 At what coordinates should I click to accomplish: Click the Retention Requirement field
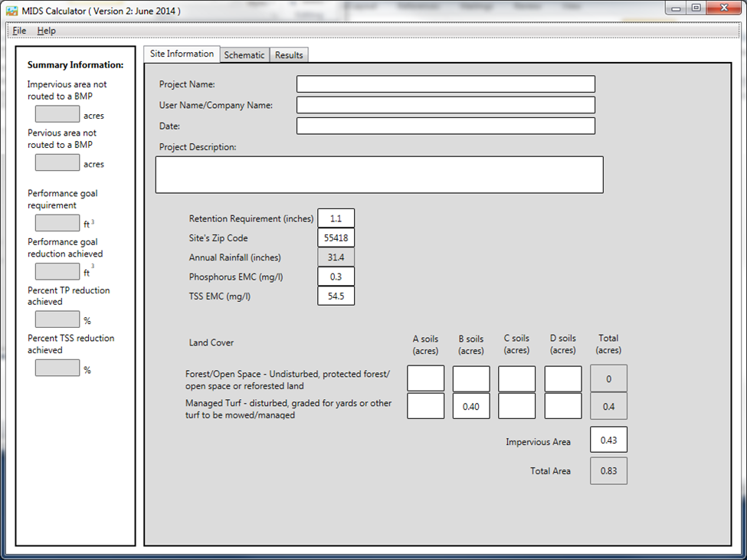click(x=336, y=218)
